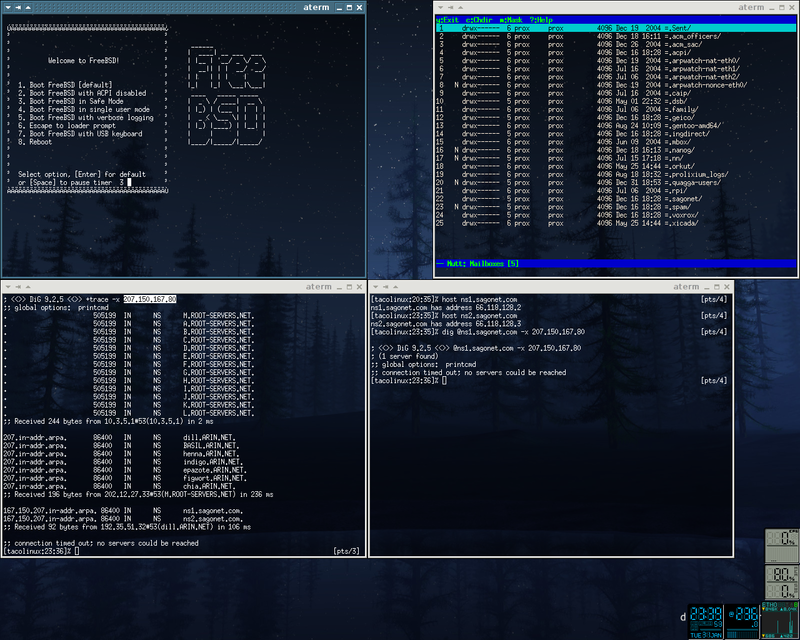Click the digital clock dock applet showing TUE
This screenshot has width=800, height=640.
[x=706, y=621]
